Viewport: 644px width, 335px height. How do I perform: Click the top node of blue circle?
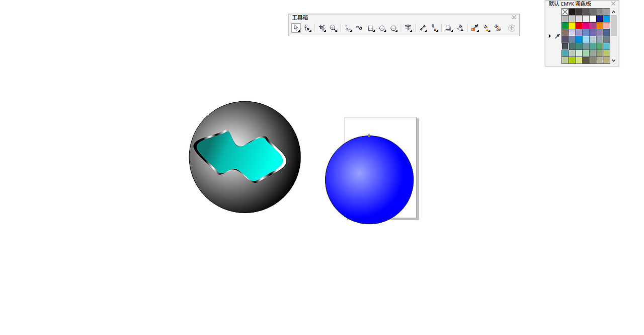(369, 136)
